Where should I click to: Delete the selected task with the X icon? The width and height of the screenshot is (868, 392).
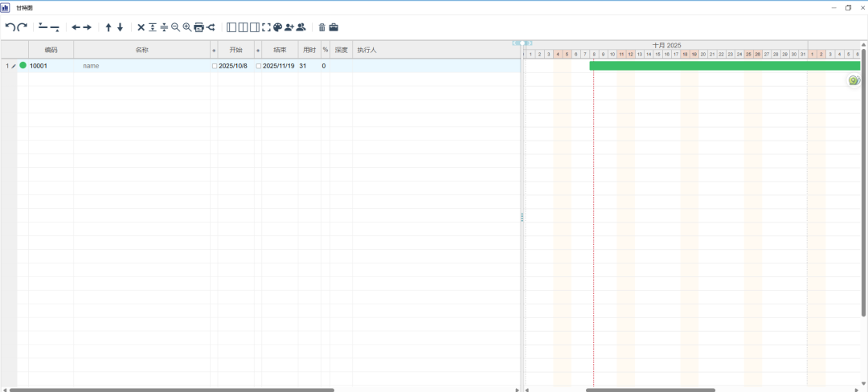pyautogui.click(x=141, y=27)
